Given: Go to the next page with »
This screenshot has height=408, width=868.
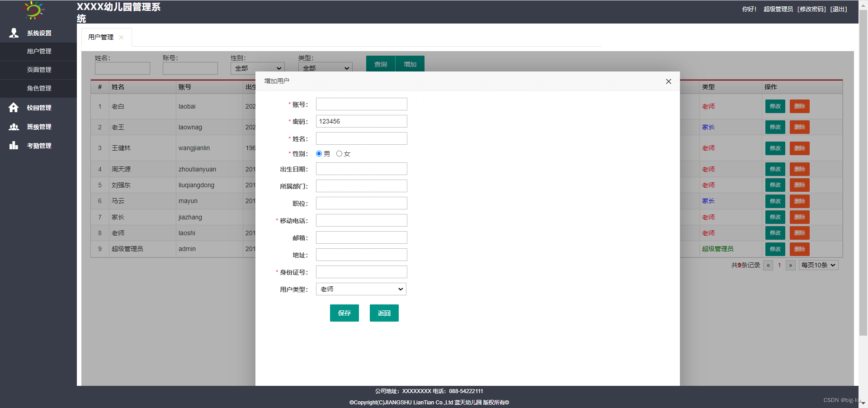Looking at the screenshot, I should (x=791, y=266).
